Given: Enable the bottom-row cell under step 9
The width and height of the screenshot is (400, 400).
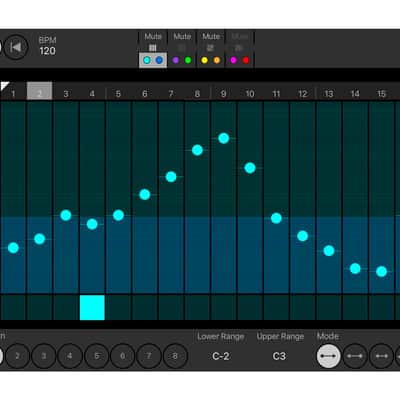Looking at the screenshot, I should pyautogui.click(x=224, y=307).
